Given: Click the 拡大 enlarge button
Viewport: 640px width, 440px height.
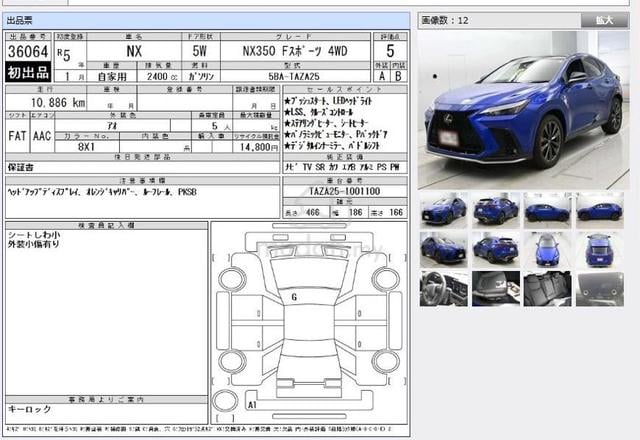Looking at the screenshot, I should 604,20.
